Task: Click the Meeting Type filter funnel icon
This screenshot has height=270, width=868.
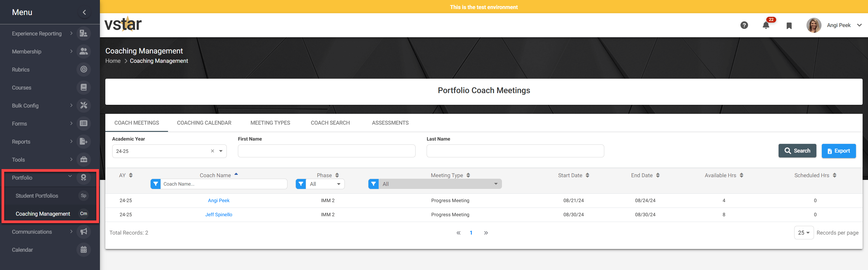Action: (374, 184)
